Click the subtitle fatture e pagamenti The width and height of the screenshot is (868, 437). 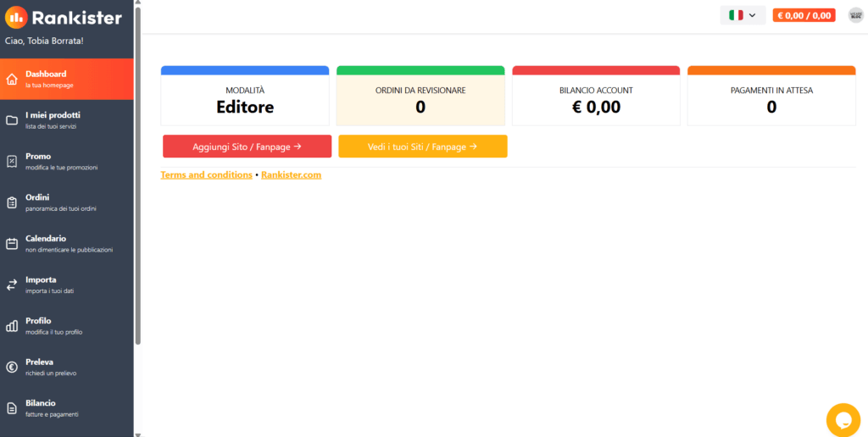pyautogui.click(x=52, y=414)
